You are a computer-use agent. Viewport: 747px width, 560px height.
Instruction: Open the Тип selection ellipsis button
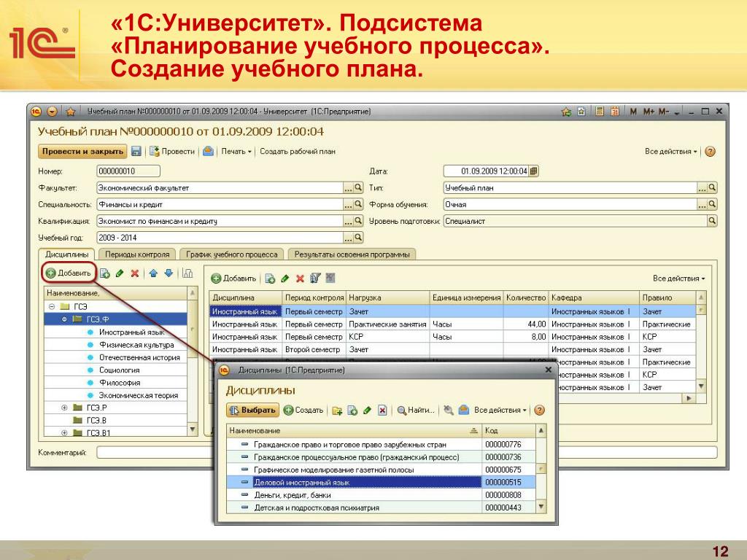[x=703, y=187]
